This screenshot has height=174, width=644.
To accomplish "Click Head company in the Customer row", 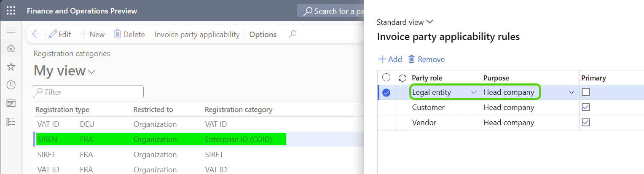I will (509, 107).
